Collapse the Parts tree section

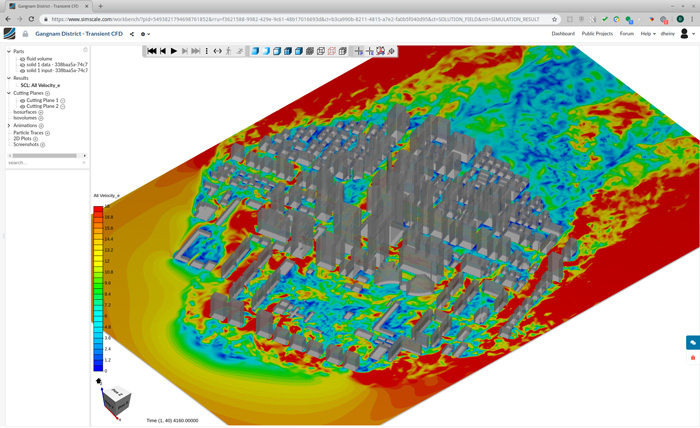9,51
